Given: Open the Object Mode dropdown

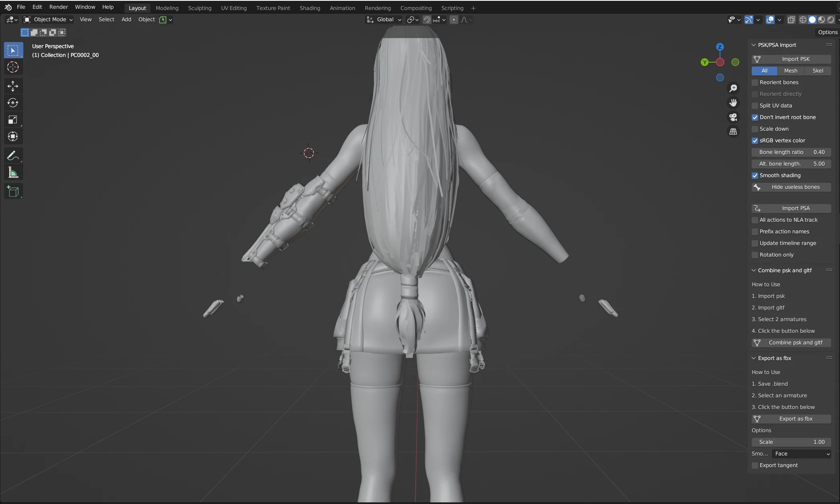Looking at the screenshot, I should pos(49,20).
